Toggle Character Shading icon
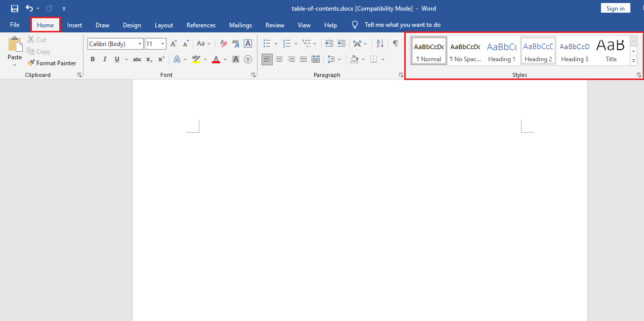The image size is (644, 321). (236, 59)
